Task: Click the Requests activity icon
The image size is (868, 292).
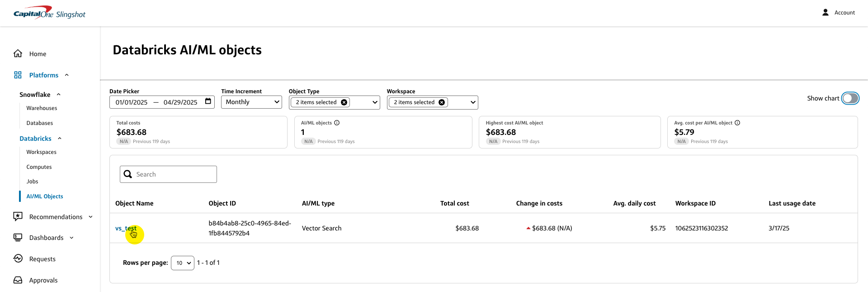Action: (x=18, y=258)
